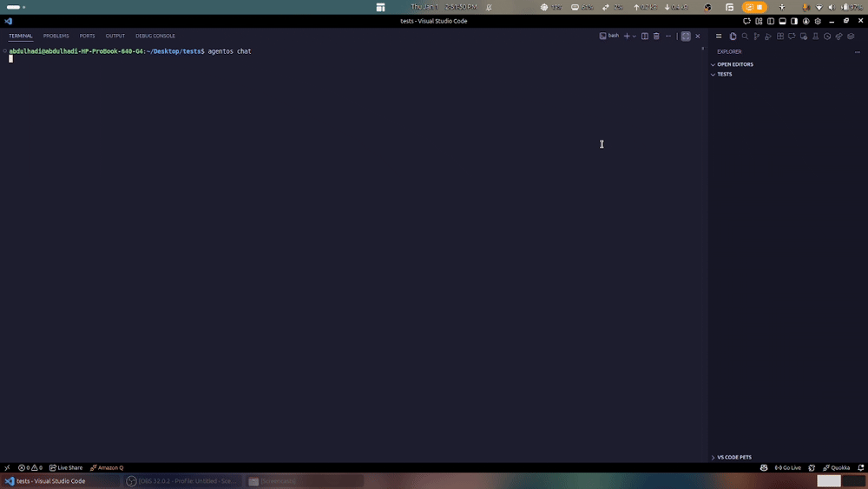Open the date and time in top bar
The image size is (868, 489).
pos(444,7)
